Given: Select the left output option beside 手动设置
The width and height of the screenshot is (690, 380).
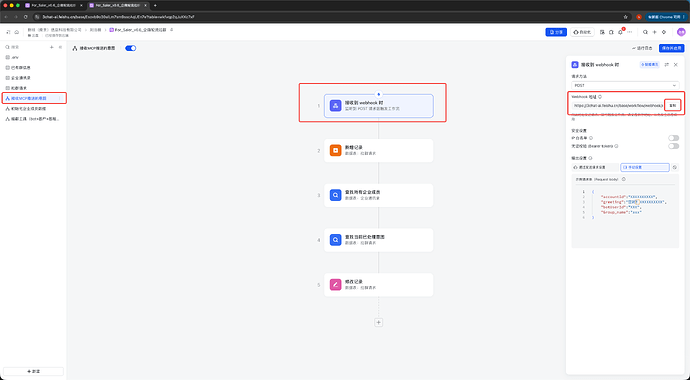Looking at the screenshot, I should [595, 167].
